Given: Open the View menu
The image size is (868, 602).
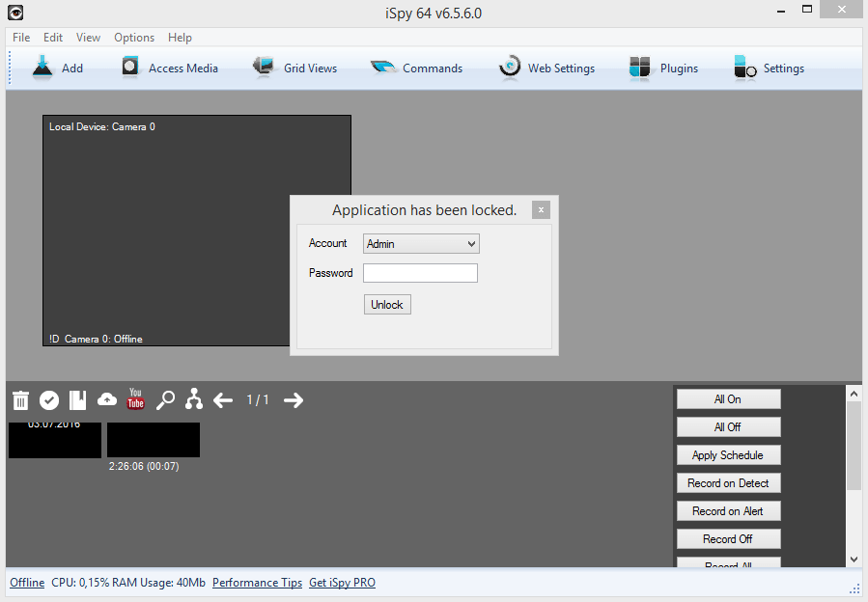Looking at the screenshot, I should pos(88,38).
